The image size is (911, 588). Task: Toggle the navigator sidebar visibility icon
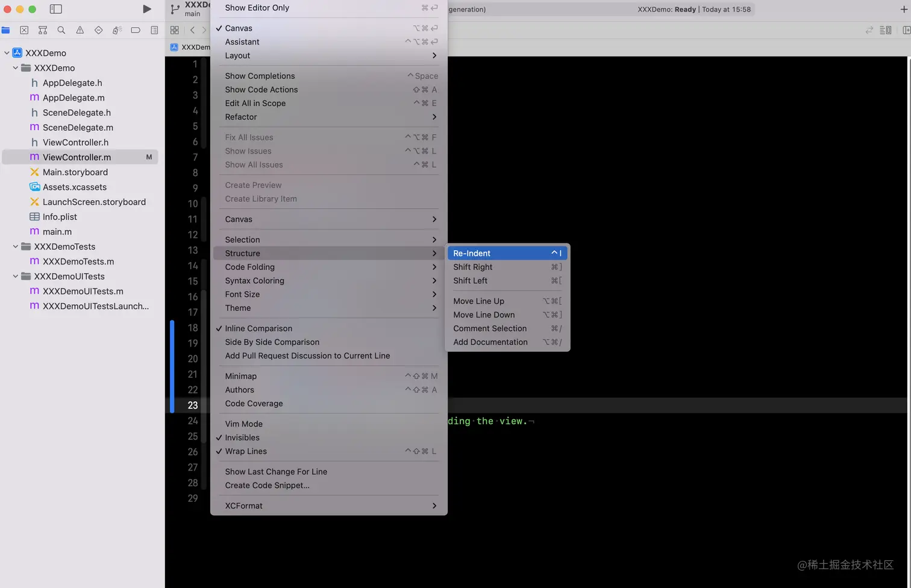[x=55, y=9]
